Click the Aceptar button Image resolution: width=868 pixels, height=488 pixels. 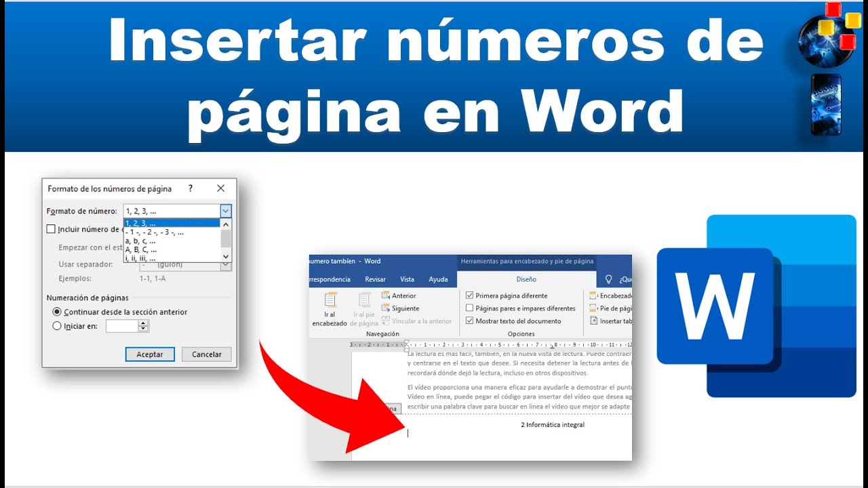point(150,354)
